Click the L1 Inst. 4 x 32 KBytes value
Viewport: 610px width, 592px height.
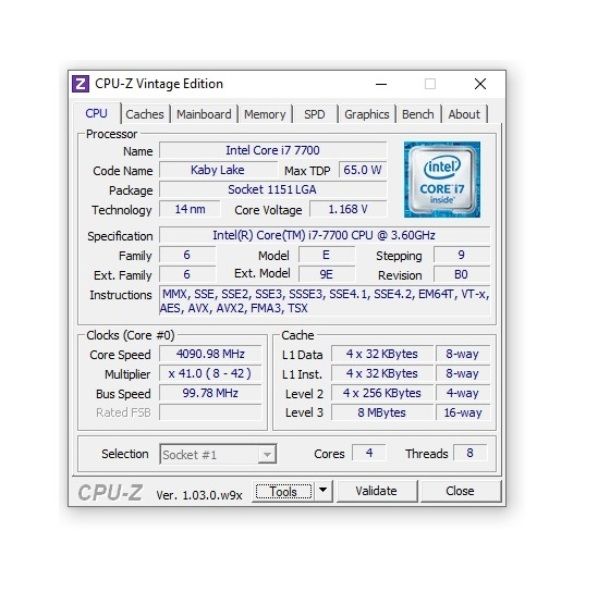382,373
